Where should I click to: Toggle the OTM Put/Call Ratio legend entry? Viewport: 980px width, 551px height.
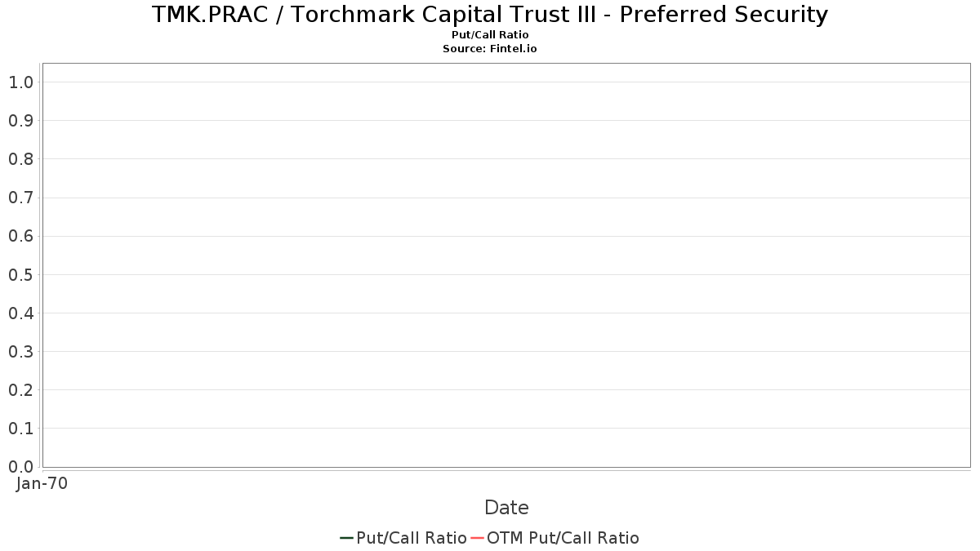pos(555,538)
